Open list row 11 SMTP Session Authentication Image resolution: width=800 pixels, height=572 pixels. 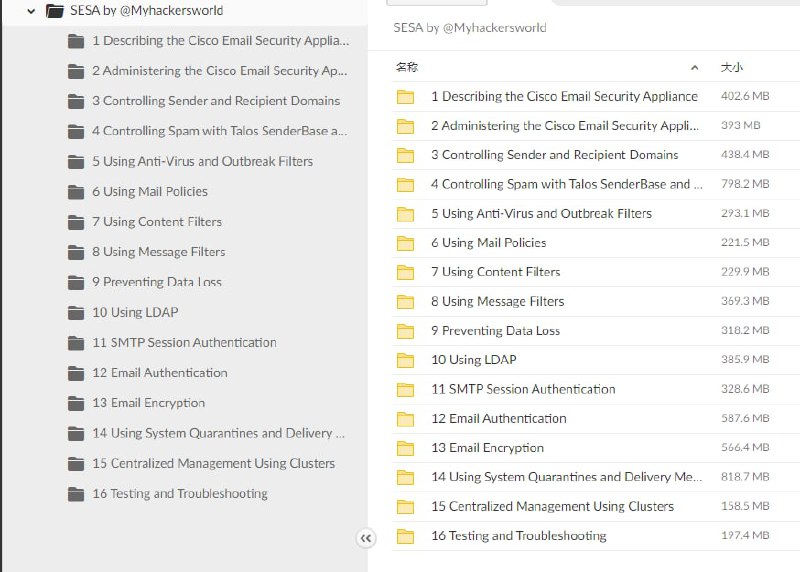[596, 389]
